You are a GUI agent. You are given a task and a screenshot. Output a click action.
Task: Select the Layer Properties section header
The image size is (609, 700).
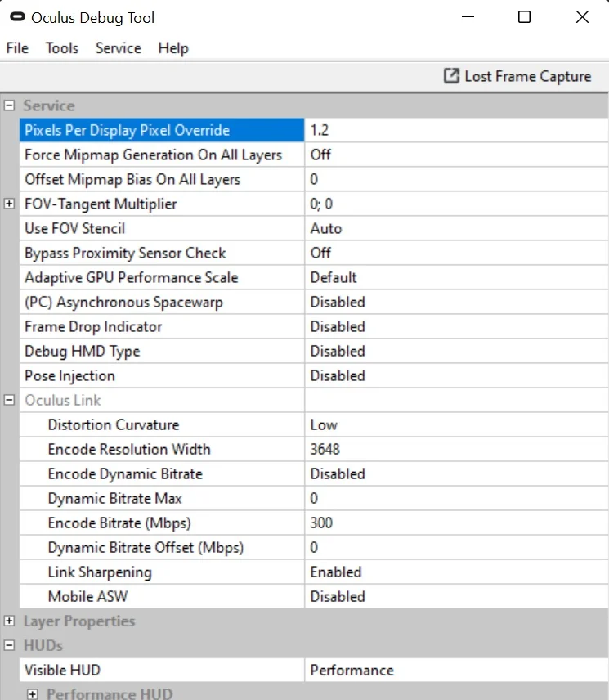pos(79,621)
